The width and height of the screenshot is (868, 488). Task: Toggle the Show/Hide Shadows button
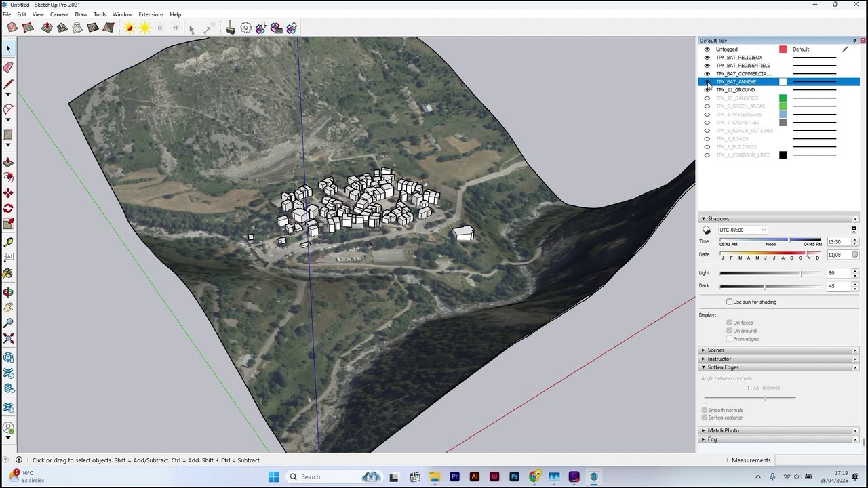tap(707, 230)
